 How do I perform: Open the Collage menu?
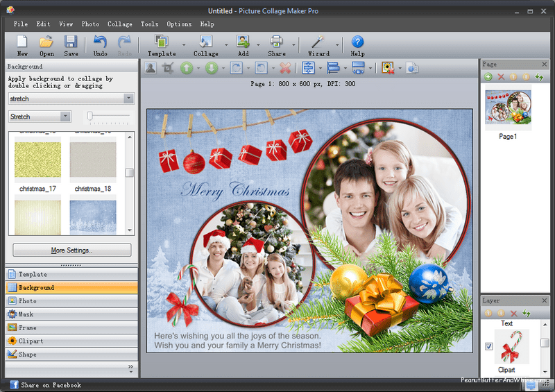[120, 24]
